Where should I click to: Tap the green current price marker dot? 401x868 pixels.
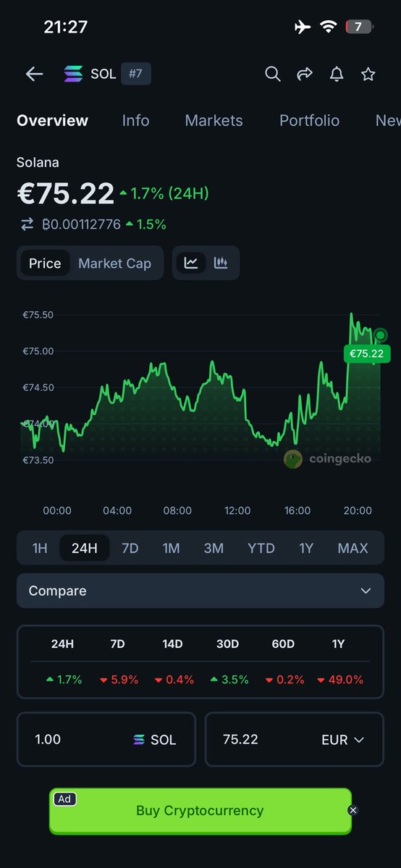pos(380,335)
